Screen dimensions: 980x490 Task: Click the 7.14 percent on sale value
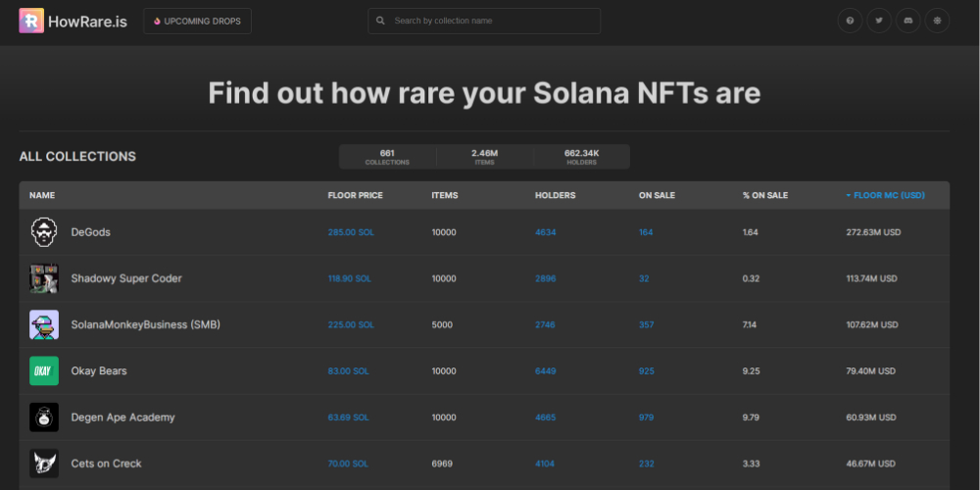click(751, 325)
